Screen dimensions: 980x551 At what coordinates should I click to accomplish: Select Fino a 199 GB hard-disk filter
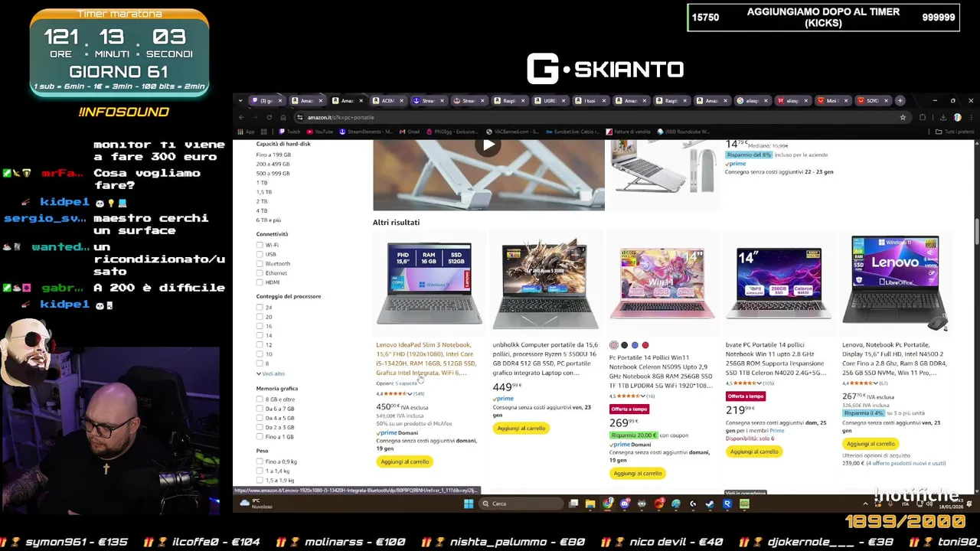pyautogui.click(x=273, y=155)
